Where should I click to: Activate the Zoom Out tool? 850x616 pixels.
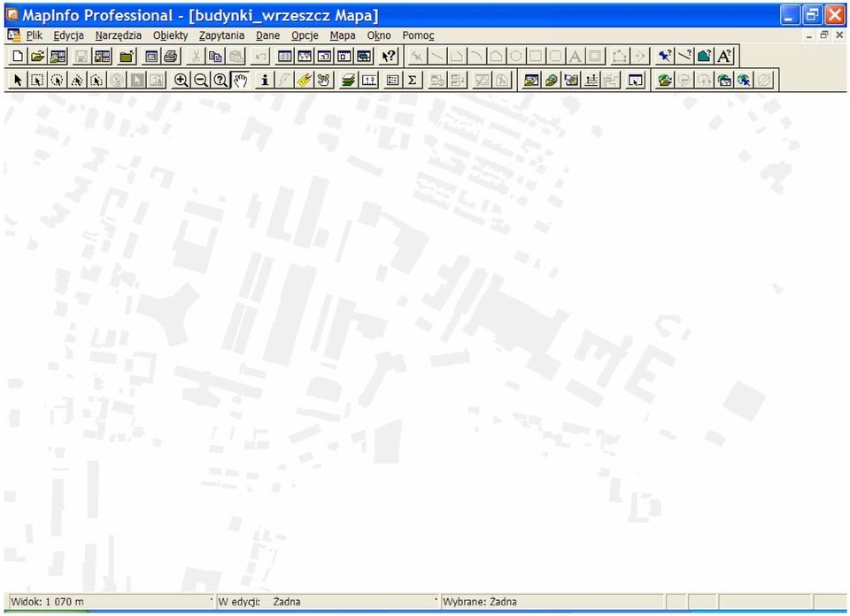201,81
